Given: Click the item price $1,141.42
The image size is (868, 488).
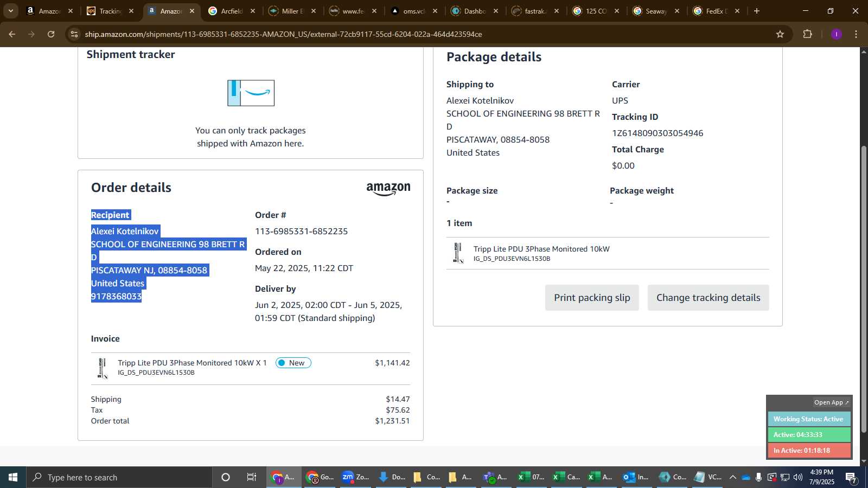Looking at the screenshot, I should pos(392,363).
